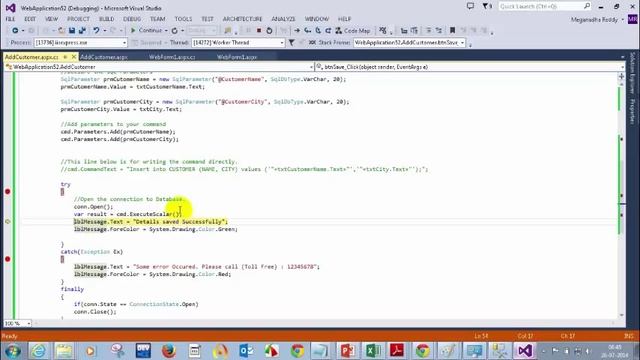The width and height of the screenshot is (640, 360).
Task: Click the Restart debugging icon
Action: (x=269, y=31)
